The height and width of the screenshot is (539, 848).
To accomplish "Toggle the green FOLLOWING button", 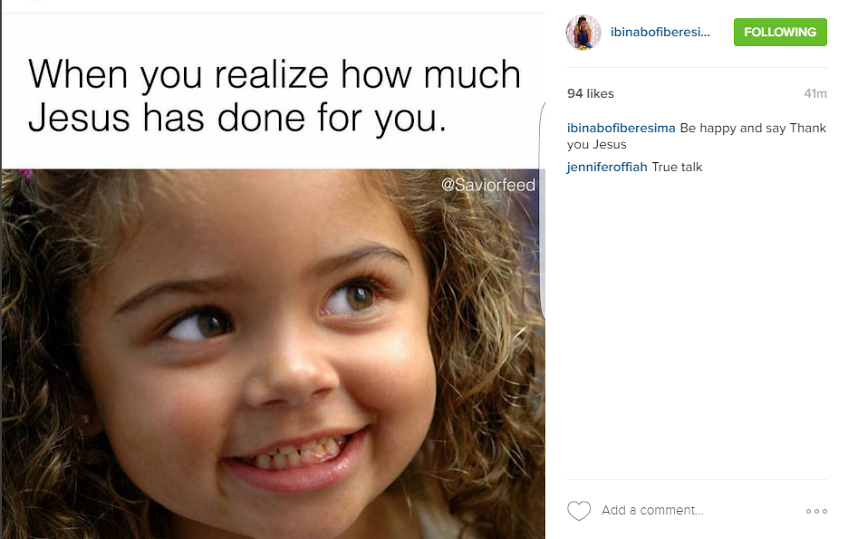I will [x=780, y=32].
